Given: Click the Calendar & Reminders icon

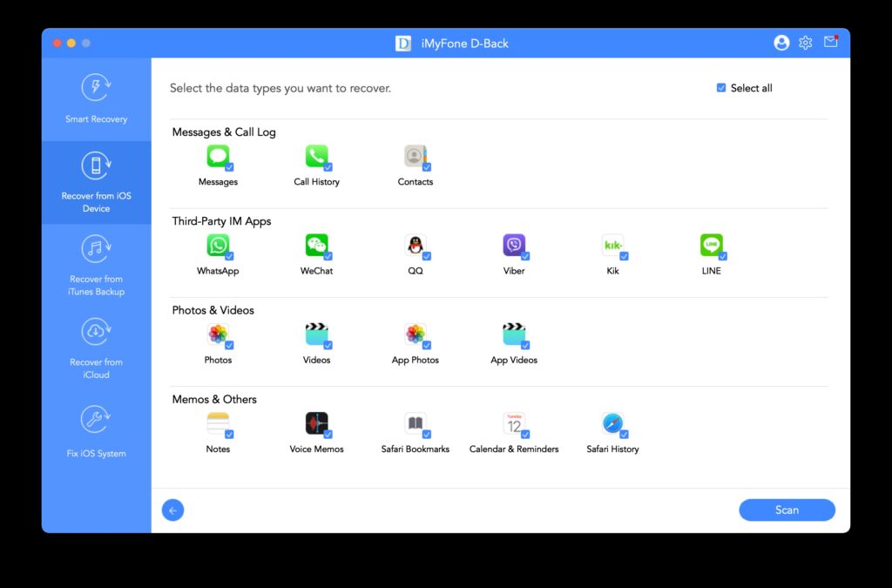Looking at the screenshot, I should 514,423.
